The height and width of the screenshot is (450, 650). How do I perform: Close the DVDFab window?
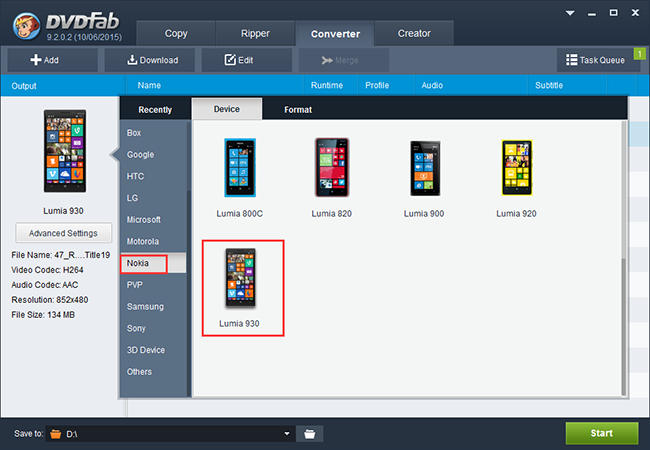coord(635,13)
